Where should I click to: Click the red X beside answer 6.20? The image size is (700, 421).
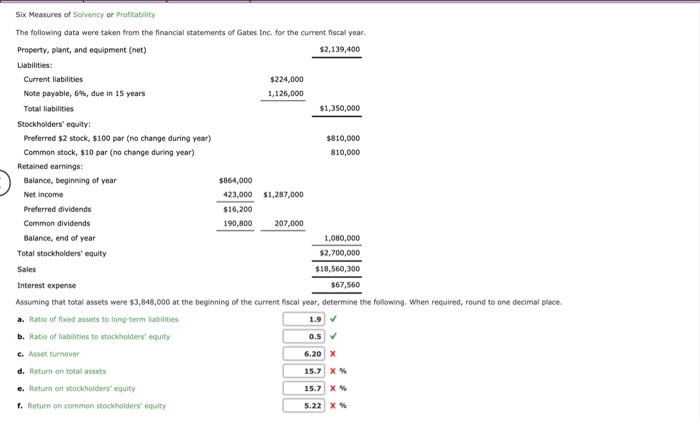pyautogui.click(x=333, y=354)
